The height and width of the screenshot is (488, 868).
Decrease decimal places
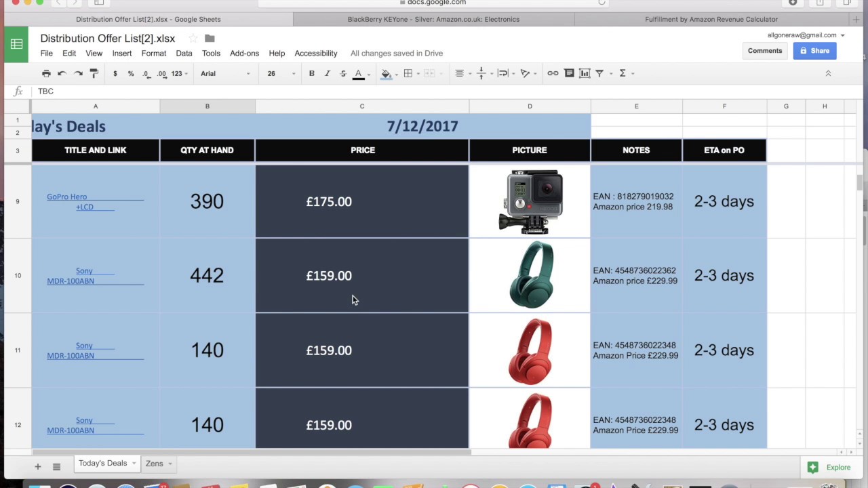[x=146, y=73]
